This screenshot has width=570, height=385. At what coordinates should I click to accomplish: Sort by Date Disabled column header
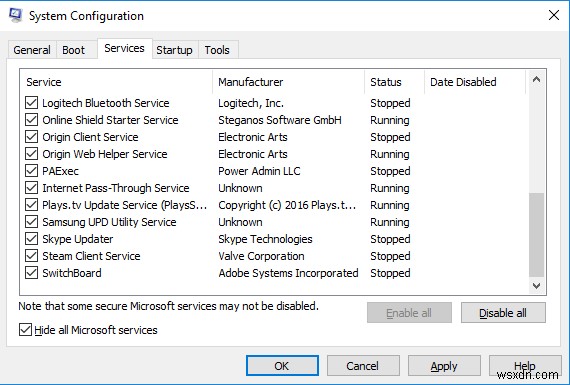point(475,82)
